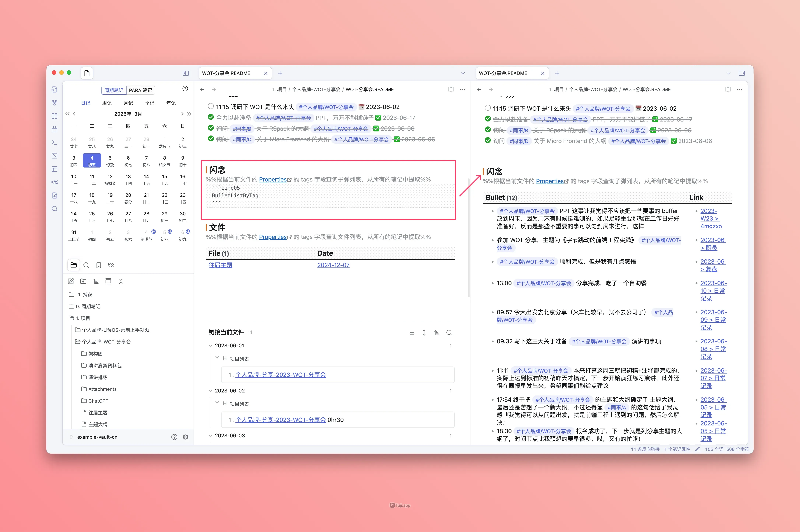Select the 周记 periodic tab

(x=107, y=103)
